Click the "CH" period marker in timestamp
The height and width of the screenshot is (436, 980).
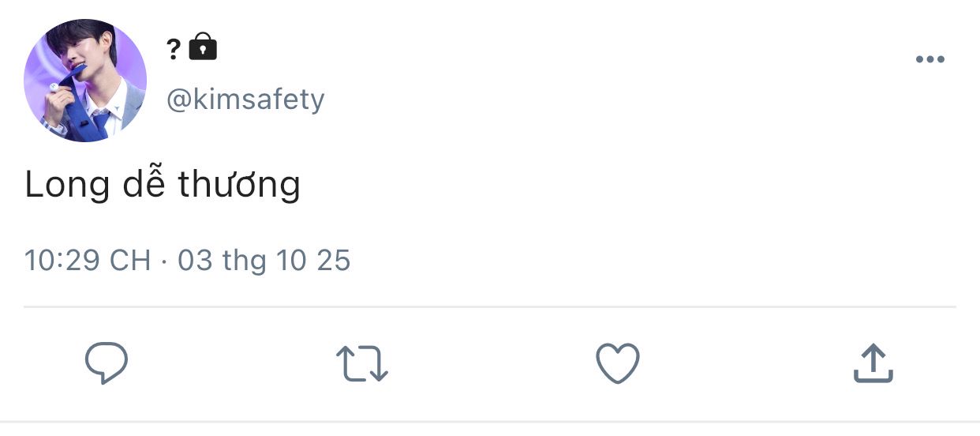coord(130,260)
